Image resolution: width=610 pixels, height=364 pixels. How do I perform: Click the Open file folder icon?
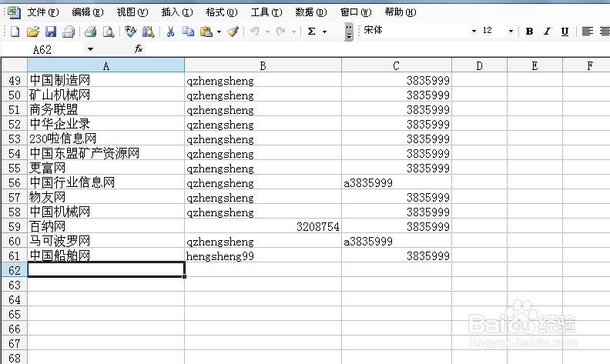coord(33,31)
